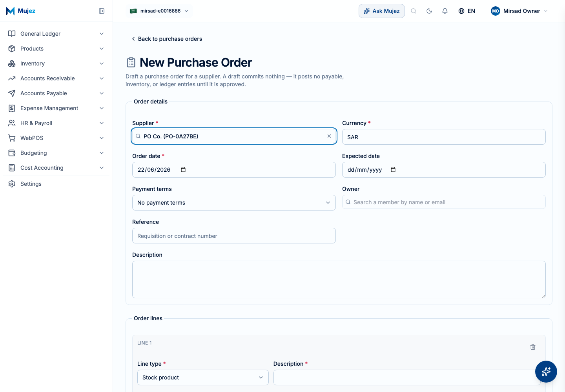Click the Settings gear icon

click(x=12, y=184)
